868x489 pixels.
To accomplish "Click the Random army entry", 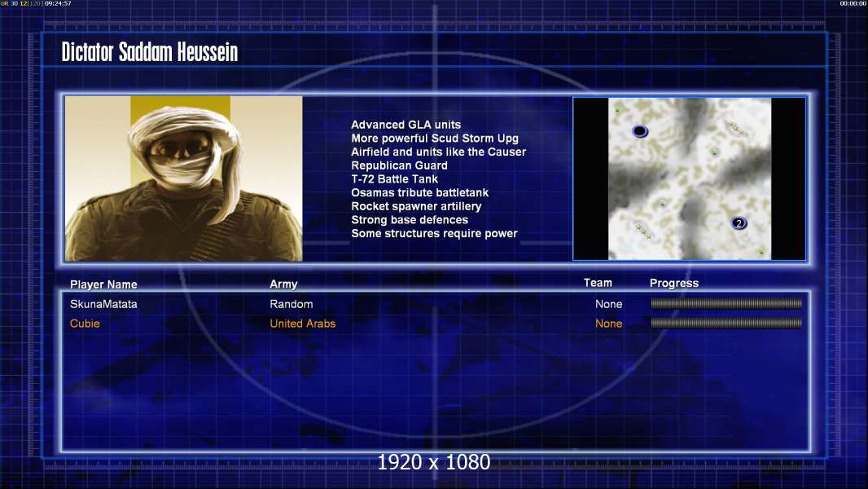I will tap(292, 304).
